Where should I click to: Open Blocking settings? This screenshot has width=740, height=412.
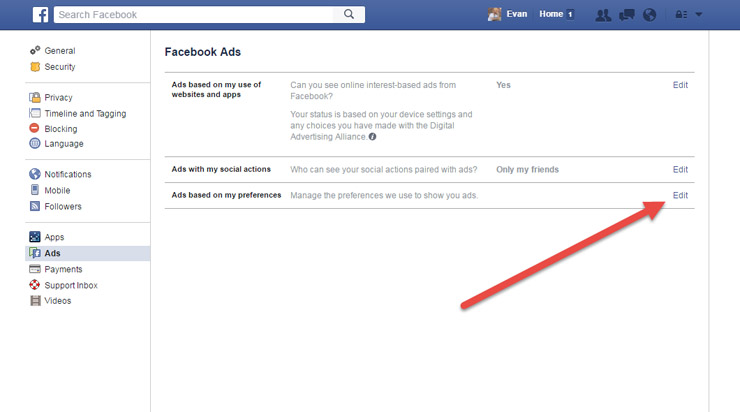[60, 129]
